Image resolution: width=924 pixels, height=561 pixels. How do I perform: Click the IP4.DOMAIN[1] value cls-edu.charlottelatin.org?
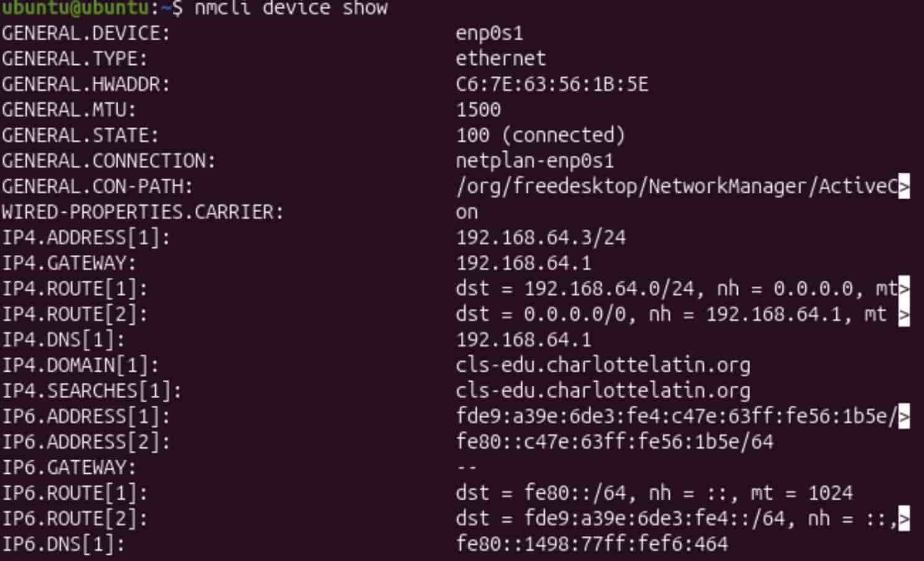click(603, 365)
